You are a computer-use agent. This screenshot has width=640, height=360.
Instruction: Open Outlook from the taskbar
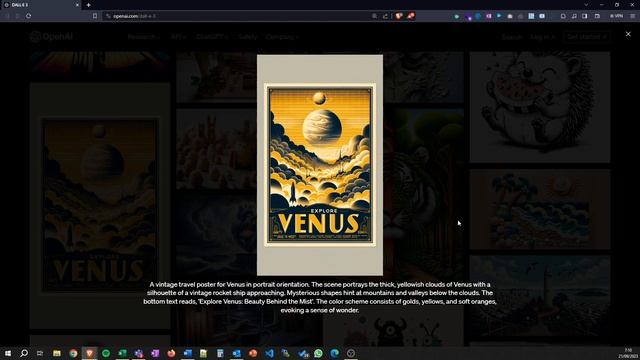tap(236, 353)
